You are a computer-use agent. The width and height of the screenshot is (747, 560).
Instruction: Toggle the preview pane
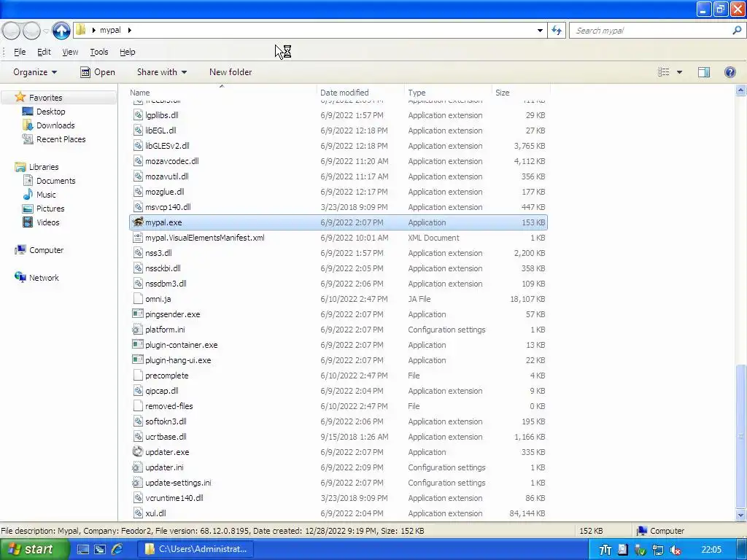click(704, 72)
